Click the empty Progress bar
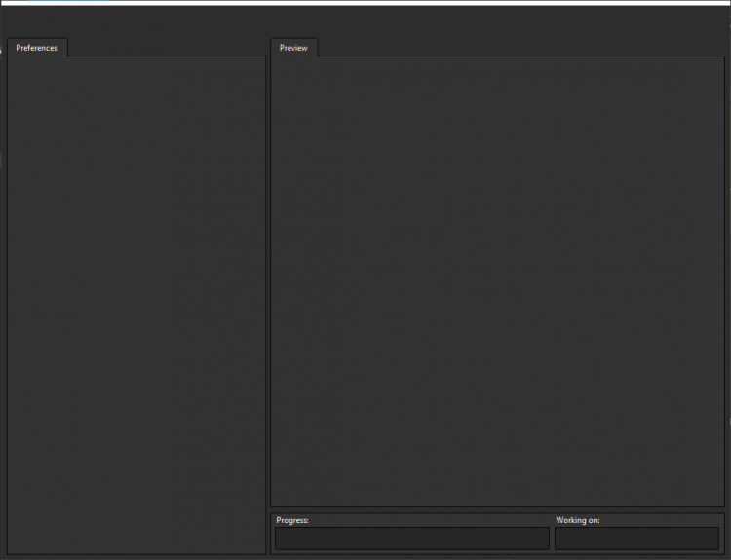Image resolution: width=731 pixels, height=560 pixels. (411, 539)
